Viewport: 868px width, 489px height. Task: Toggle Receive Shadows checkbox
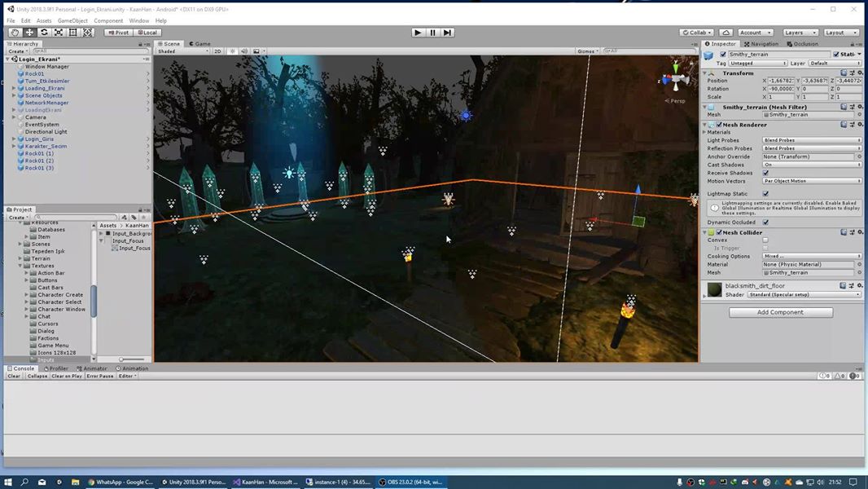[765, 173]
